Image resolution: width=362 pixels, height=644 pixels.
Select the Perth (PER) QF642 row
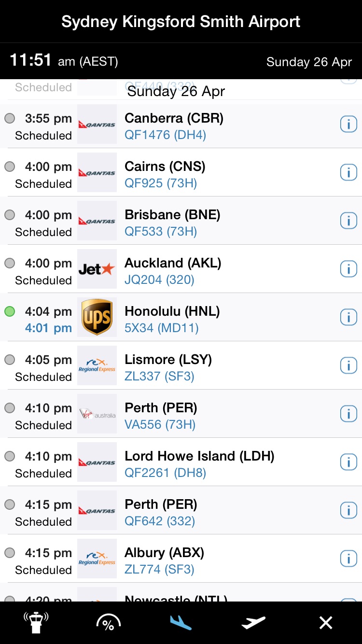pos(181,510)
